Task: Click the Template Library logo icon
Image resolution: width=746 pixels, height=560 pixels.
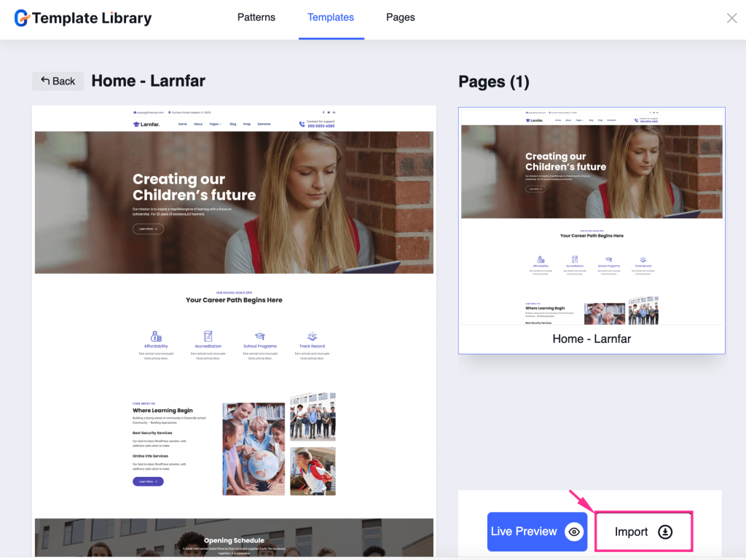Action: (23, 17)
